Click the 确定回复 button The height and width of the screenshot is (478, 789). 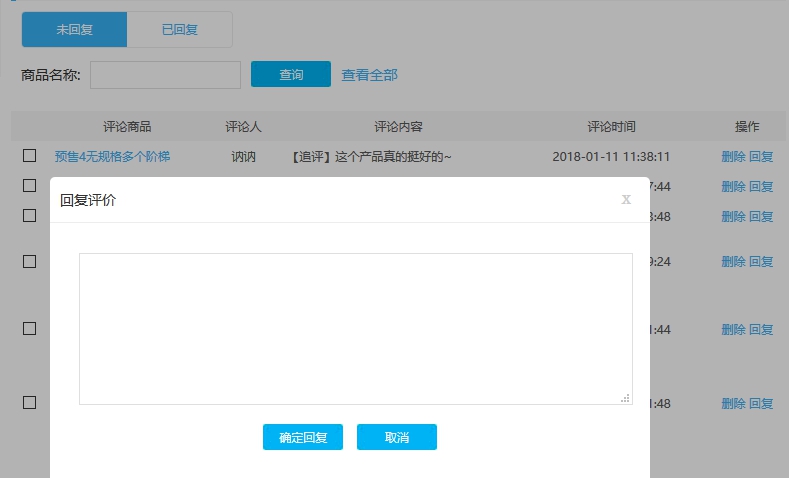[x=303, y=437]
